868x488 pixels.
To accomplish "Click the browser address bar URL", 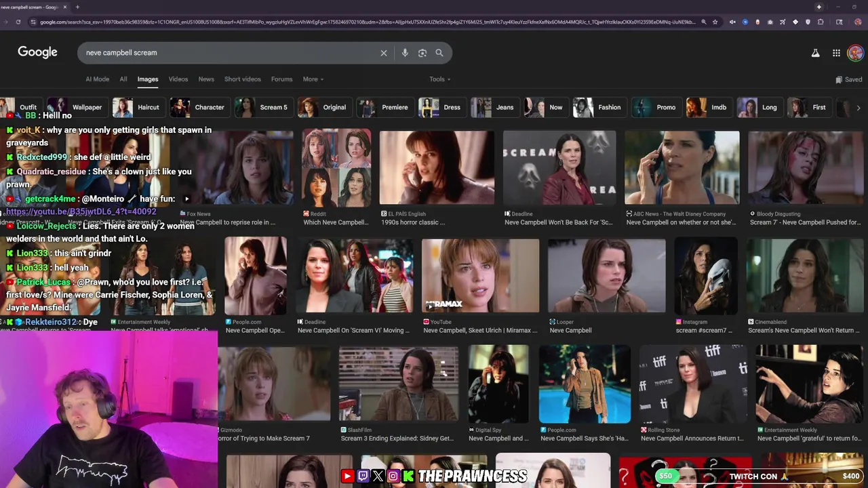I will pyautogui.click(x=366, y=22).
